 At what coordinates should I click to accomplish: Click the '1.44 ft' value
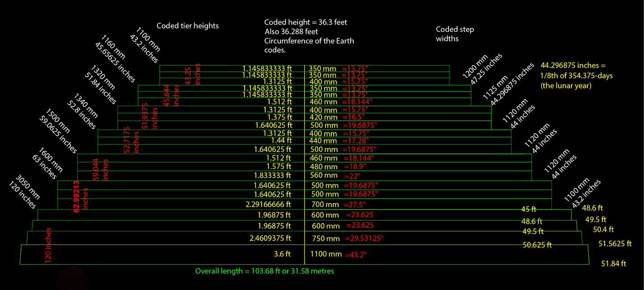point(281,140)
